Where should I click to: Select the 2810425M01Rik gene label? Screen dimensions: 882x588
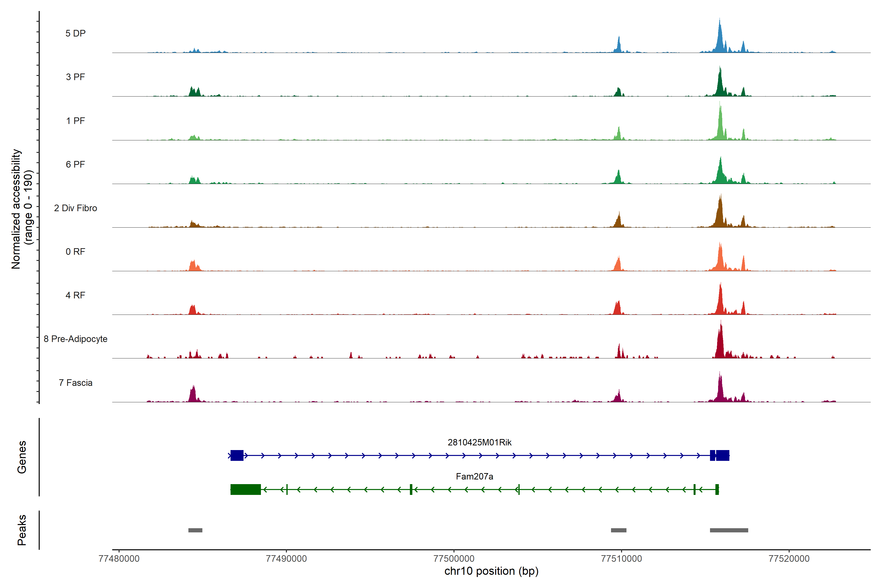click(479, 442)
